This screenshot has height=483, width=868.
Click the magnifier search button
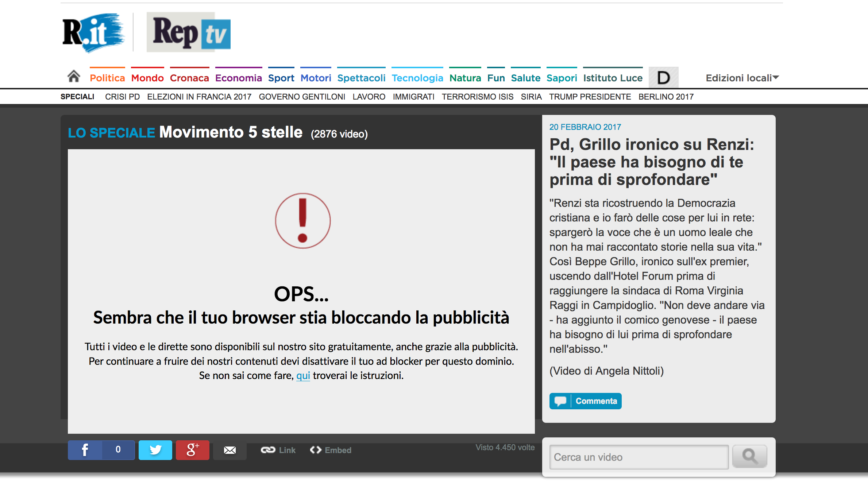pos(749,456)
